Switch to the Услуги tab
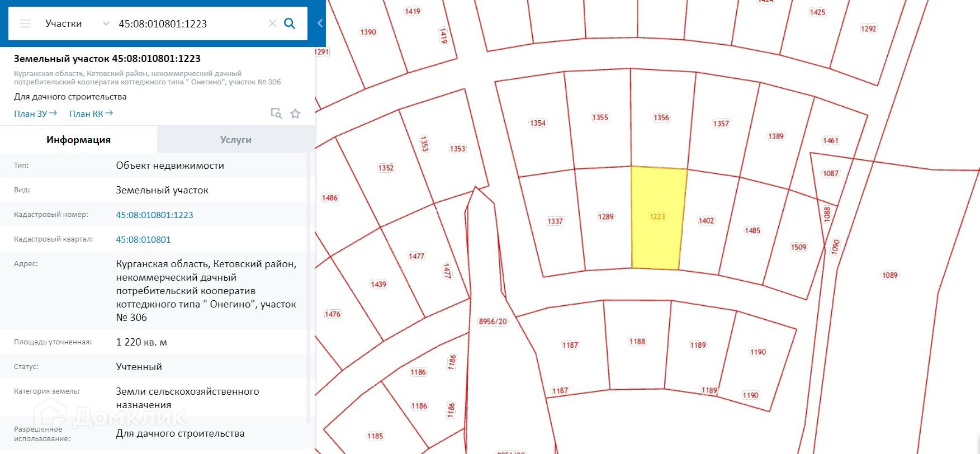The width and height of the screenshot is (980, 454). (235, 140)
